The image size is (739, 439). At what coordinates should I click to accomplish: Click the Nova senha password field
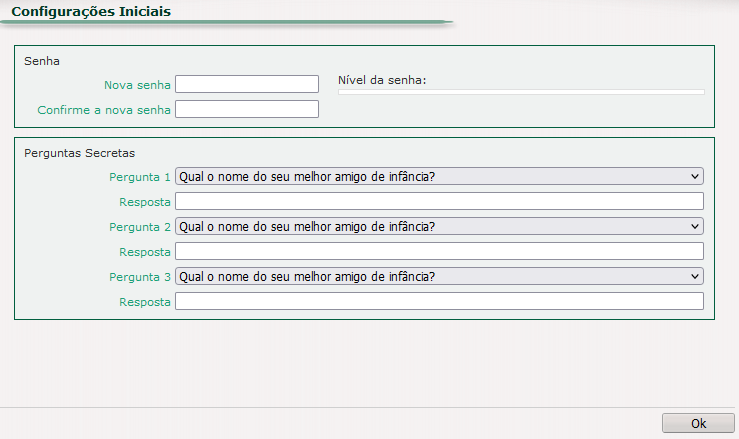[x=247, y=84]
